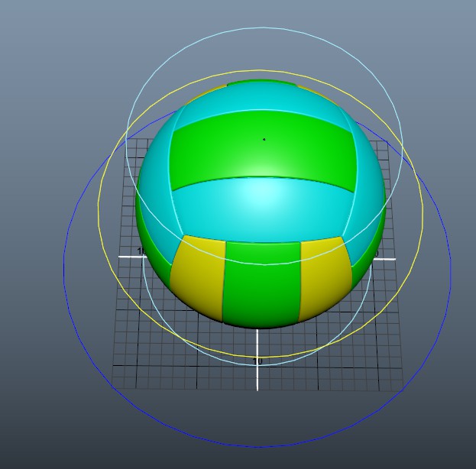
Task: Click the small black pivot dot on ball
Action: 264,139
